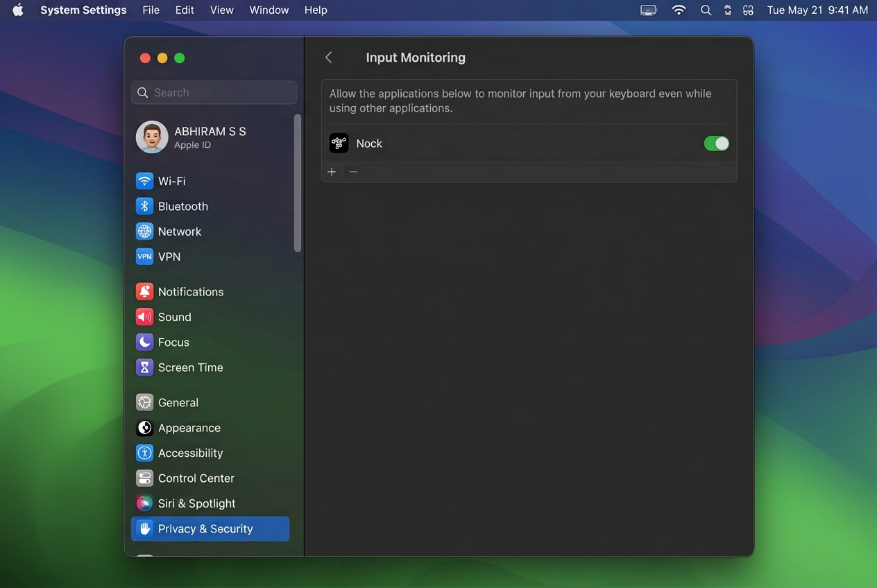This screenshot has height=588, width=877.
Task: Open Siri & Spotlight settings
Action: click(x=210, y=503)
